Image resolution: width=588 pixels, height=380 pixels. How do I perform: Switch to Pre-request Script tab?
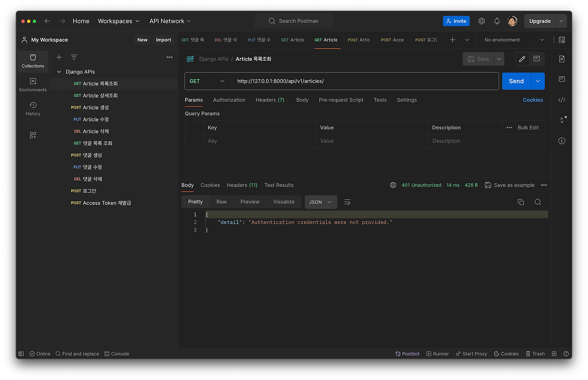341,100
